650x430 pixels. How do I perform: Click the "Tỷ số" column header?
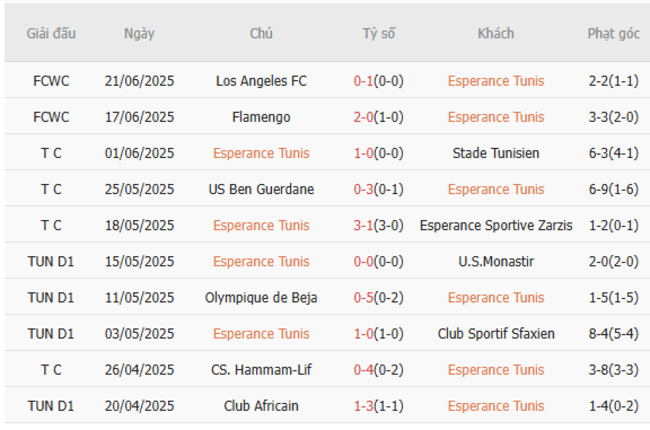coord(379,34)
